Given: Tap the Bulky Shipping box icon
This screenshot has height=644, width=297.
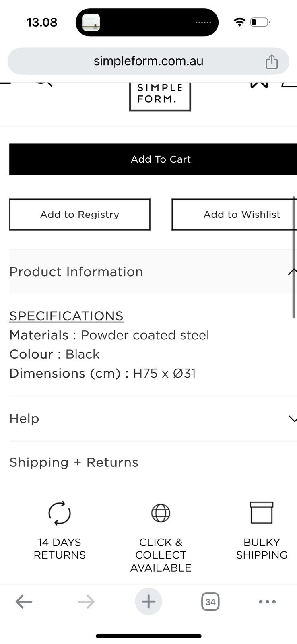Looking at the screenshot, I should [x=262, y=512].
